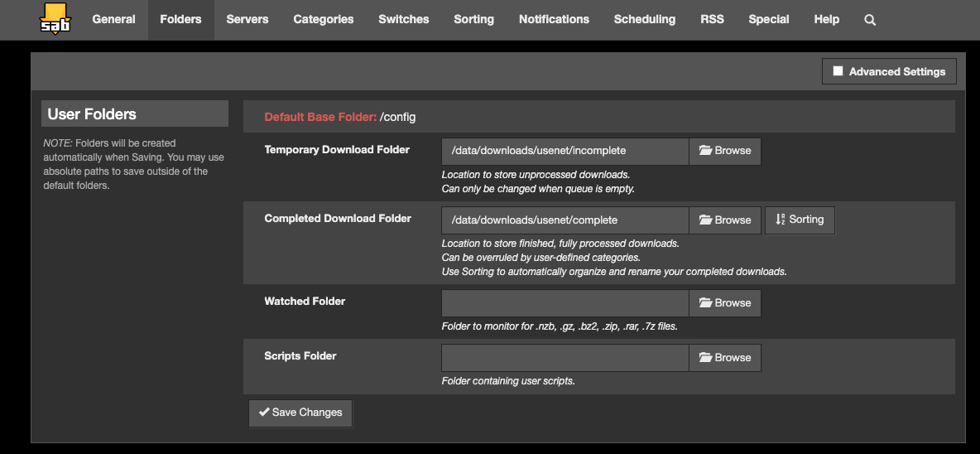Select the Folders tab
980x454 pixels.
coord(180,19)
